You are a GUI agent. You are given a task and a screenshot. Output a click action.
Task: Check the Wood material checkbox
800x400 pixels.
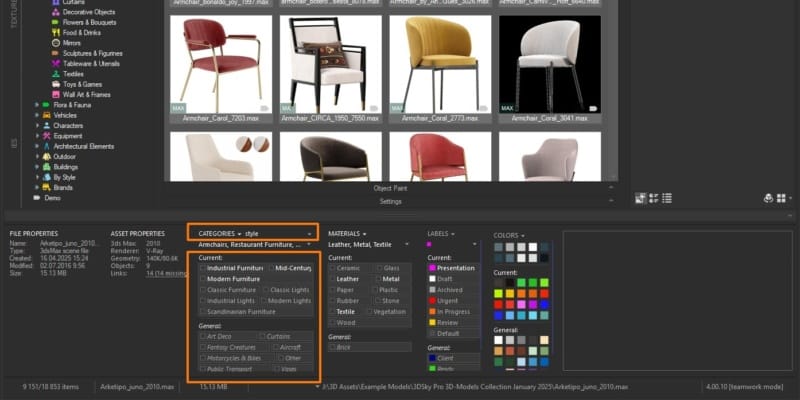pyautogui.click(x=333, y=322)
